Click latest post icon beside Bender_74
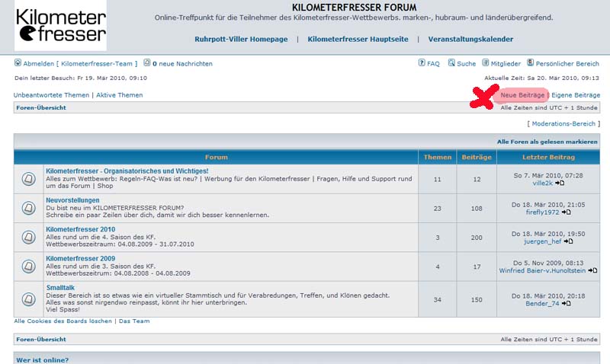This screenshot has width=610, height=364. coord(566,303)
